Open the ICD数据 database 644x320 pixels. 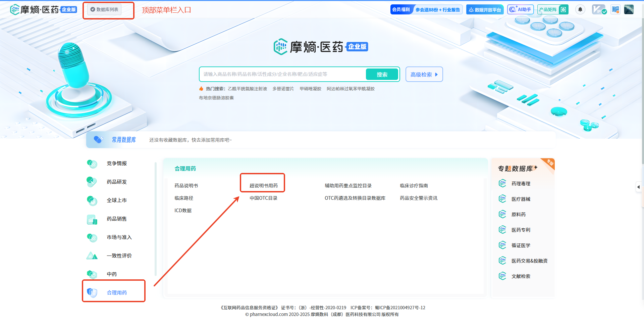click(183, 211)
